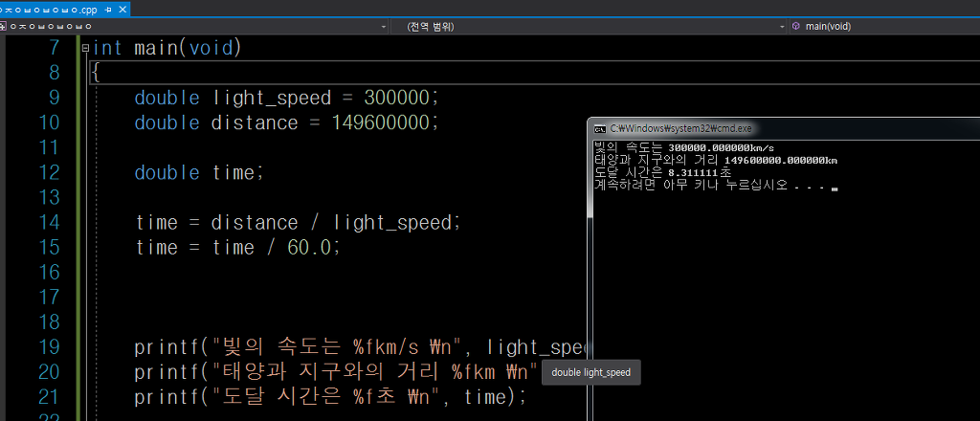Click the project icon in navigation bar
Viewport: 980px width, 421px height.
coord(3,26)
